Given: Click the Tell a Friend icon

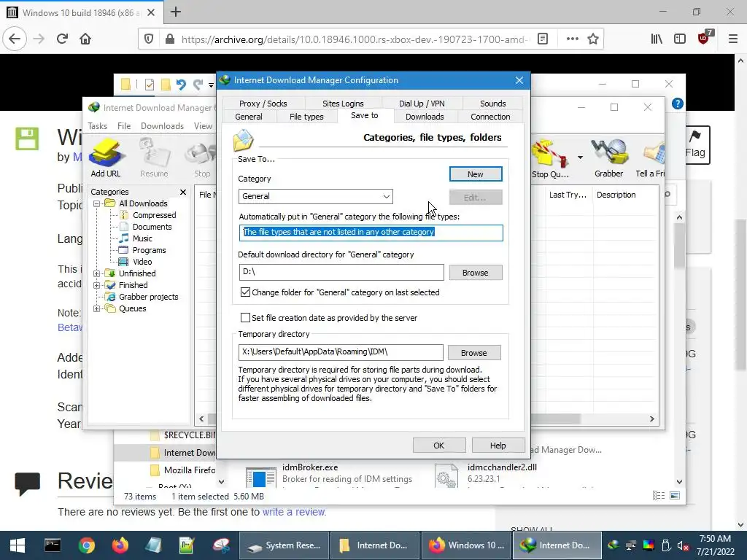Looking at the screenshot, I should tap(651, 157).
